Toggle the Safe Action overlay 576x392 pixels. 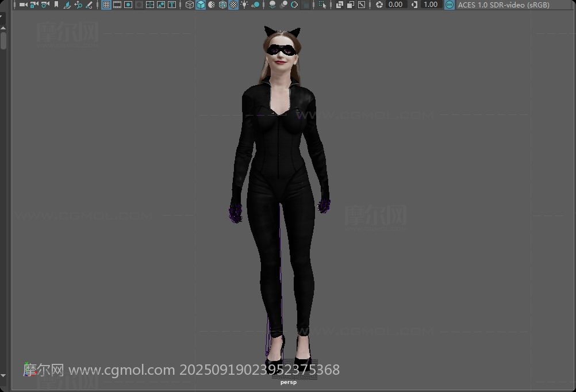point(161,5)
